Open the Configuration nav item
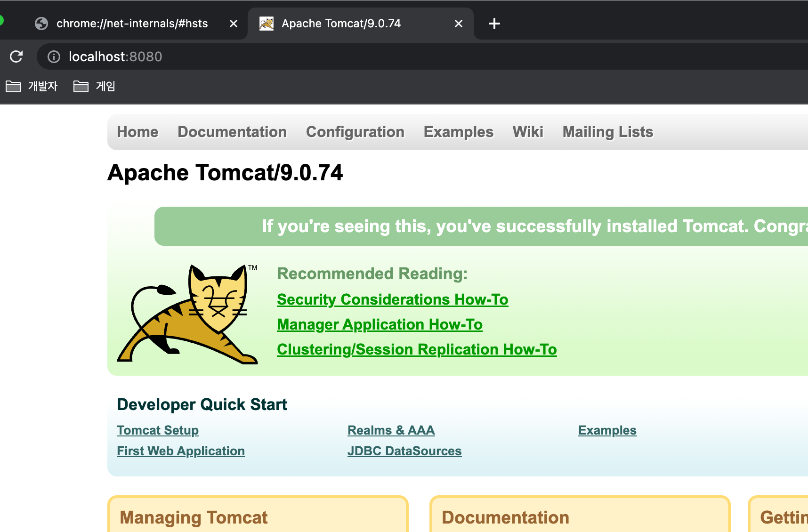Image resolution: width=808 pixels, height=532 pixels. [x=355, y=132]
